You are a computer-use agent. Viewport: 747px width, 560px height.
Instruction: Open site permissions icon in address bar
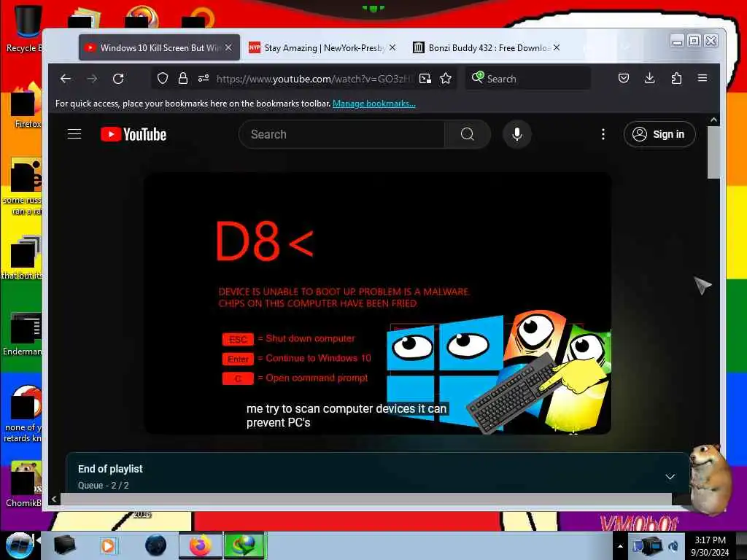point(204,78)
